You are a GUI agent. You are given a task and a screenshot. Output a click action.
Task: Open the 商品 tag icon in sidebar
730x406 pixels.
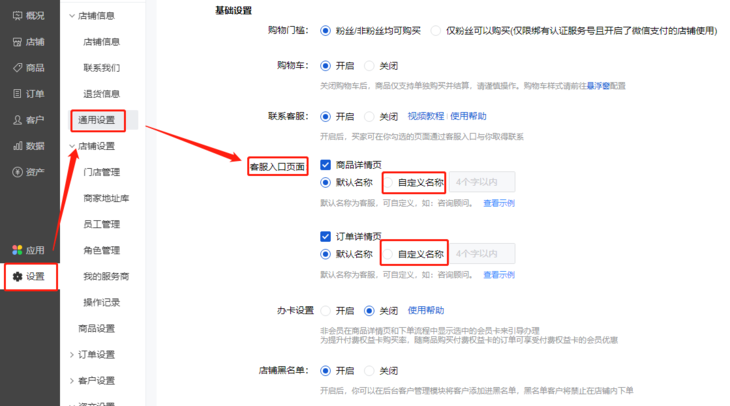17,68
